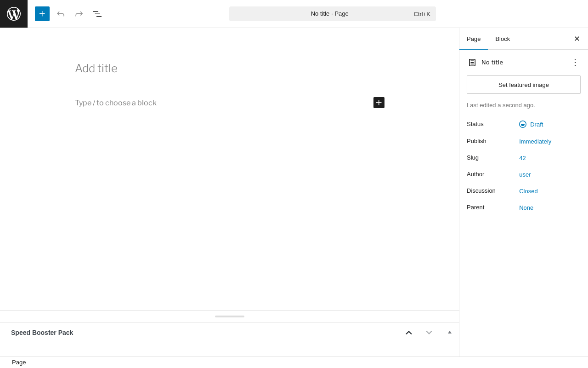Switch to the Block tab
This screenshot has height=368, width=588.
503,39
